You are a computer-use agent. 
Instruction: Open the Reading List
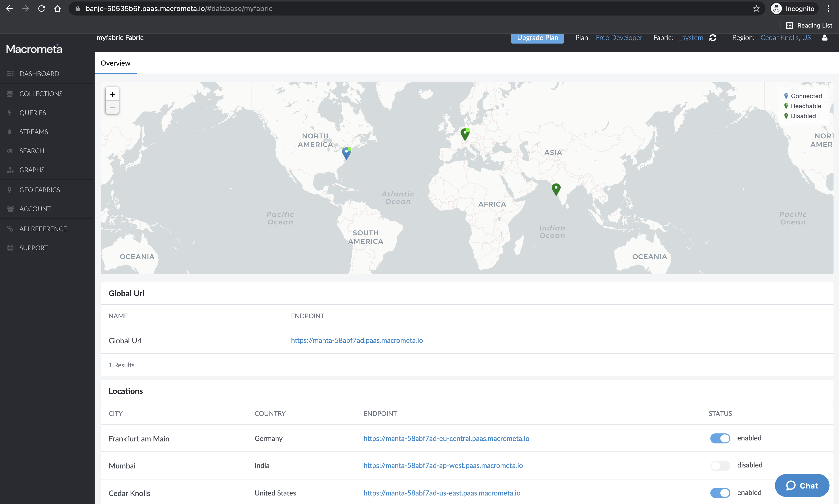809,26
